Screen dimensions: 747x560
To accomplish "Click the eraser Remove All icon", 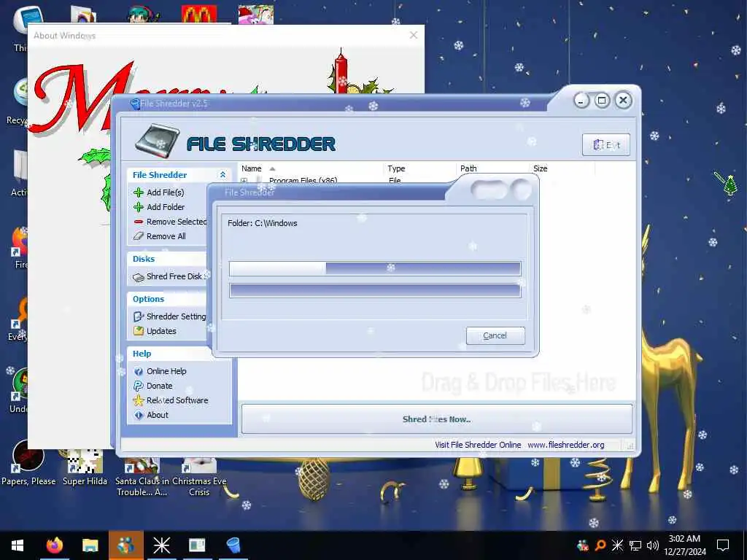I will [x=139, y=236].
